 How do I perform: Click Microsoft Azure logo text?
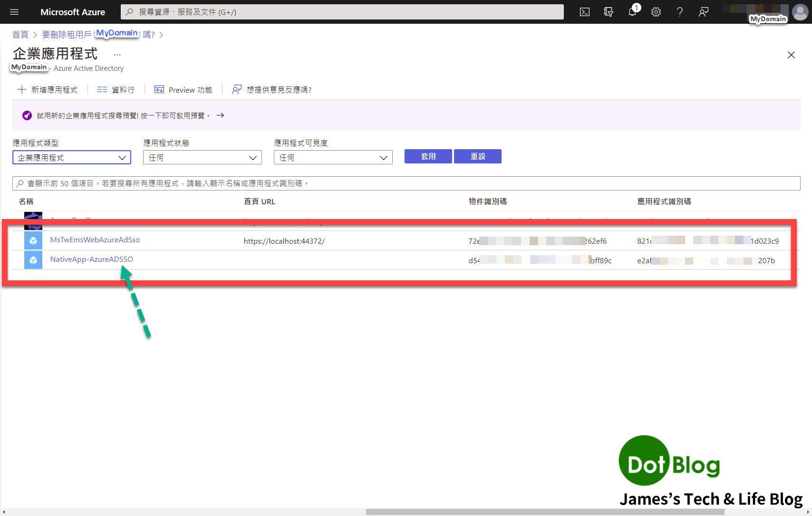click(73, 12)
